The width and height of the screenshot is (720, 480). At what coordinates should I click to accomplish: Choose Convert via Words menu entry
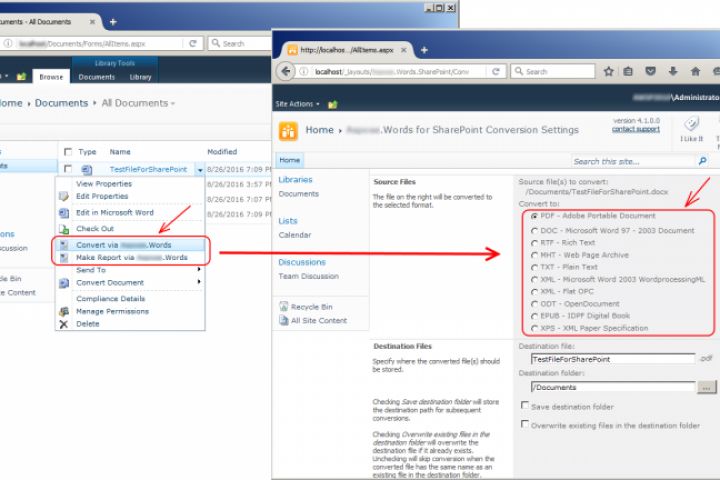coord(130,244)
